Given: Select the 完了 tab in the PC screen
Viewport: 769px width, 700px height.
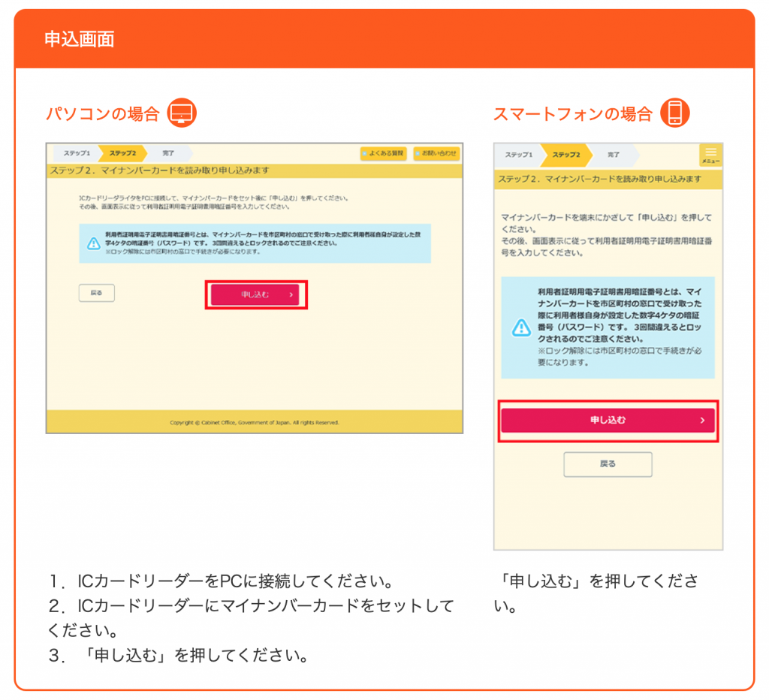Looking at the screenshot, I should [168, 153].
